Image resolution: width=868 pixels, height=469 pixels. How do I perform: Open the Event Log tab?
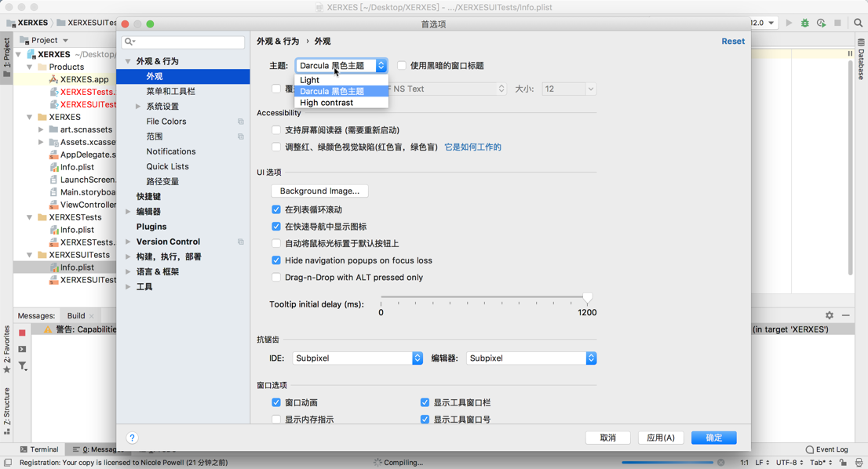click(x=826, y=449)
